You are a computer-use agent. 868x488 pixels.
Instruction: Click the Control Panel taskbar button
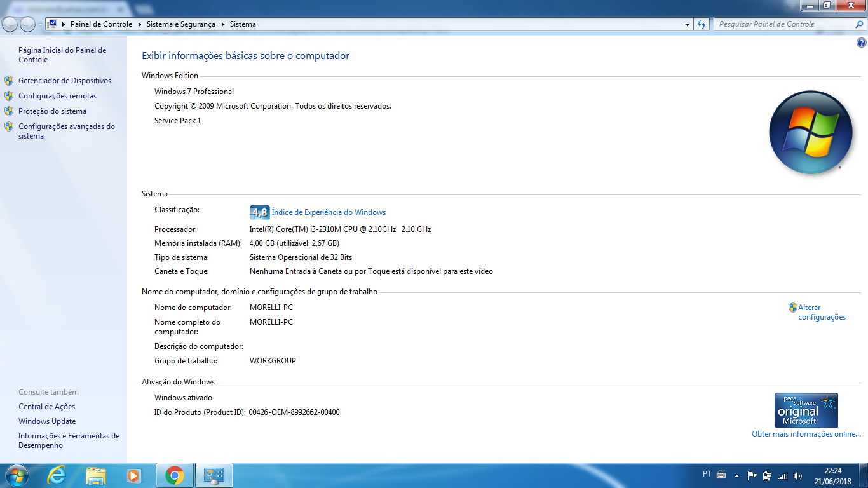pos(214,475)
